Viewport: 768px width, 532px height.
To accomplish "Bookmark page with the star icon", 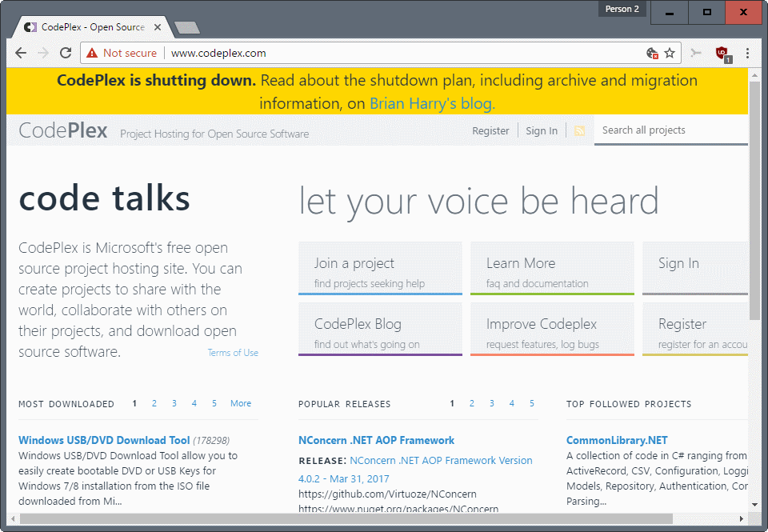I will point(670,53).
